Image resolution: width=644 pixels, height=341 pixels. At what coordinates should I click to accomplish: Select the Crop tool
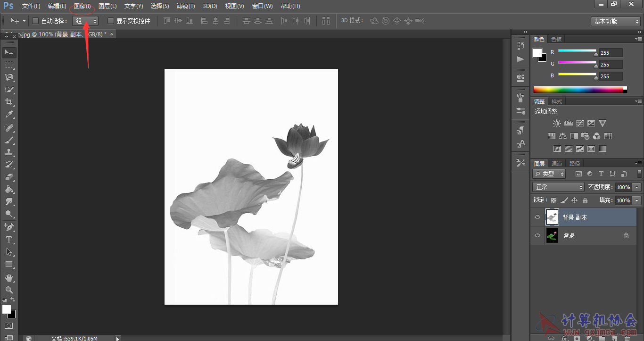tap(9, 102)
